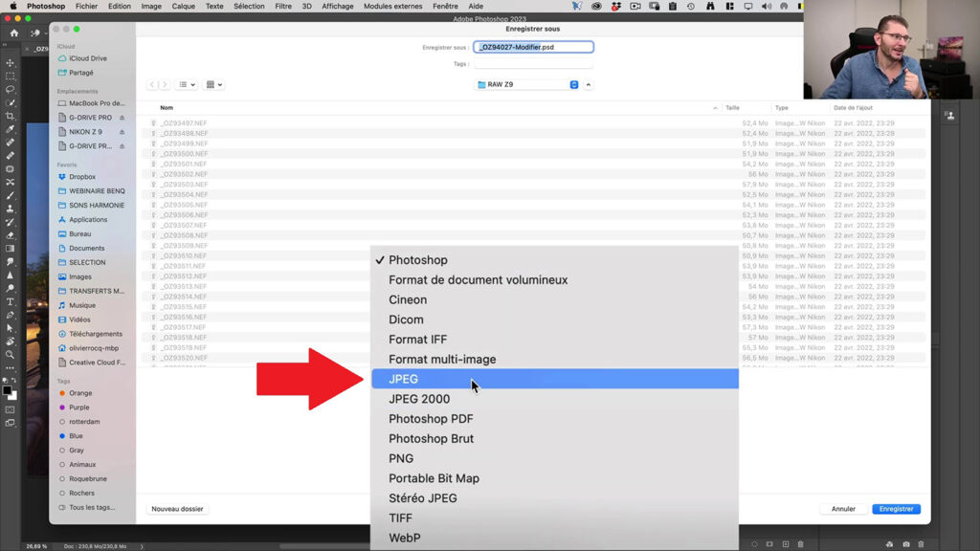The image size is (980, 551).
Task: Choose JPEG as the save format
Action: 479,379
